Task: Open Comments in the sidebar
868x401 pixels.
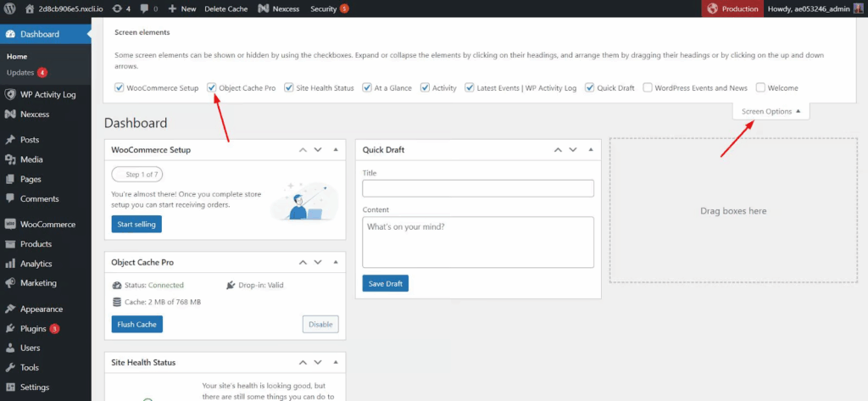Action: tap(46, 199)
